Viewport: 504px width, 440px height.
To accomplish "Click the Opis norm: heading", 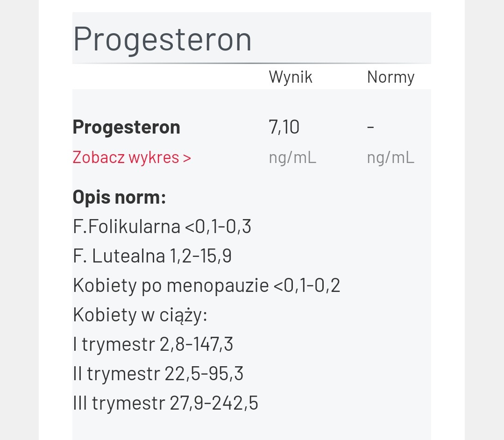I will (119, 197).
